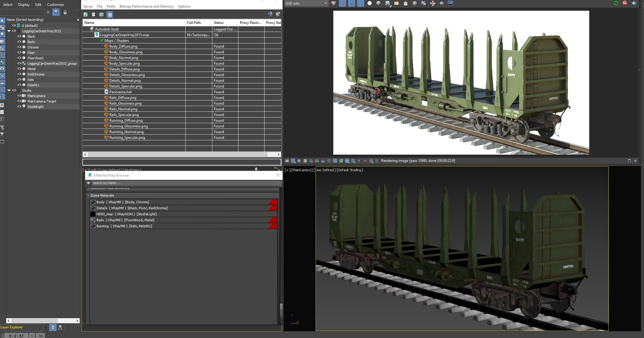This screenshot has height=338, width=644.
Task: Toggle the lock icon in Scene Explorer
Action: coord(65,12)
